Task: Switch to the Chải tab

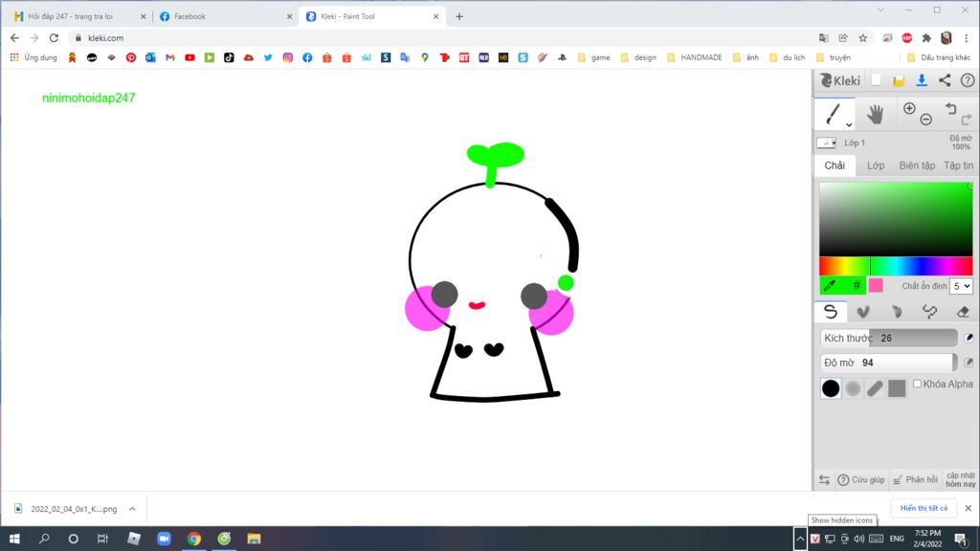Action: 835,165
